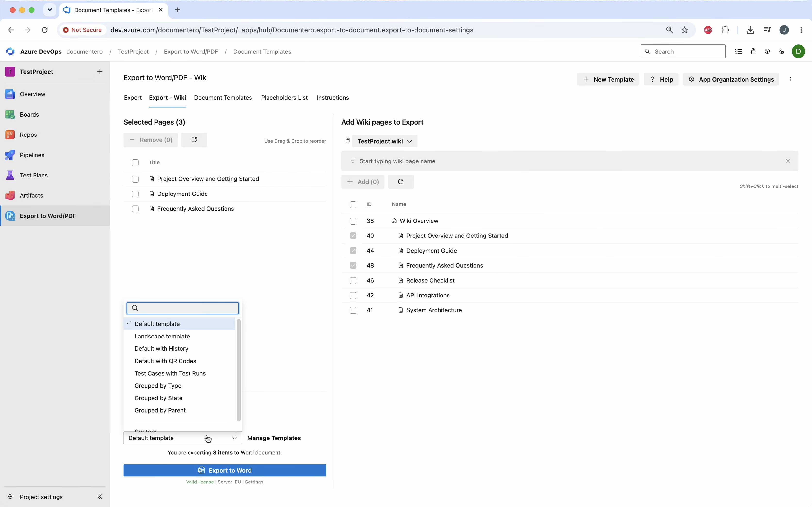Switch to the Document Templates tab
The width and height of the screenshot is (812, 507).
tap(223, 98)
